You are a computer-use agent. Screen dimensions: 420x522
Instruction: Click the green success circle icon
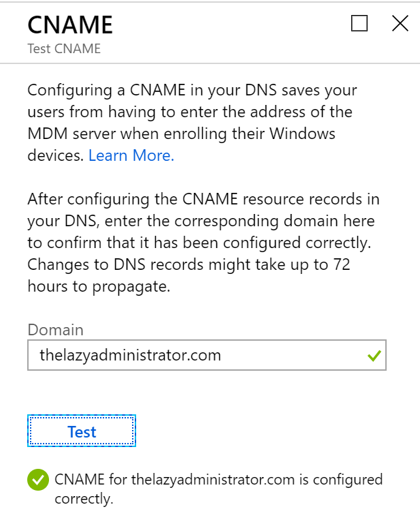(x=38, y=480)
